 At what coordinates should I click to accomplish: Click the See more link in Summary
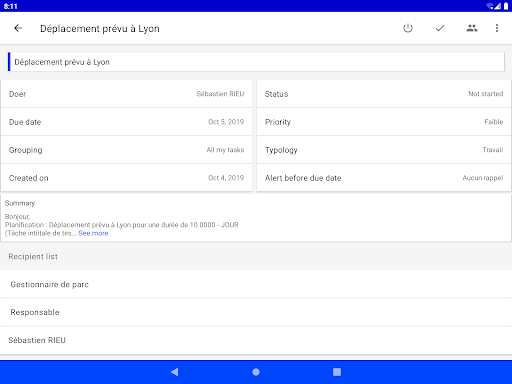click(x=93, y=233)
